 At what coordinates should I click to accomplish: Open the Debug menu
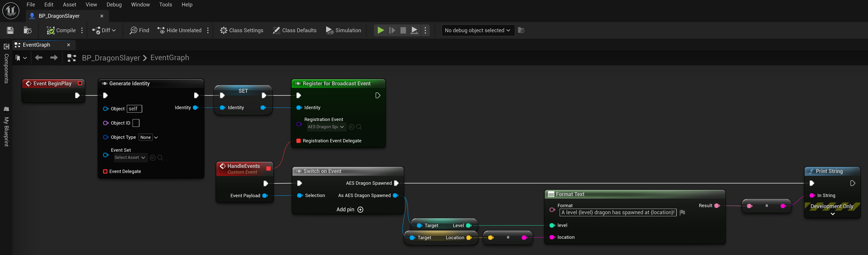[x=114, y=5]
